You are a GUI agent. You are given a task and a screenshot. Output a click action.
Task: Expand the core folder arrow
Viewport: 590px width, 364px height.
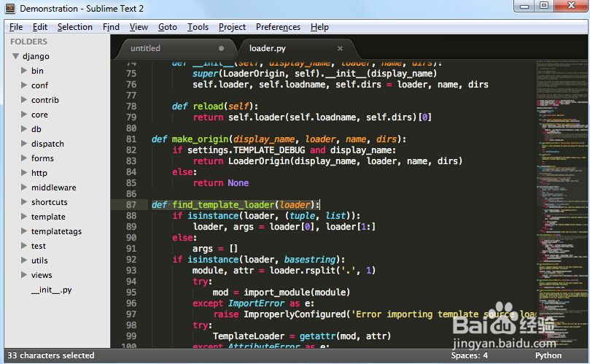(x=24, y=114)
